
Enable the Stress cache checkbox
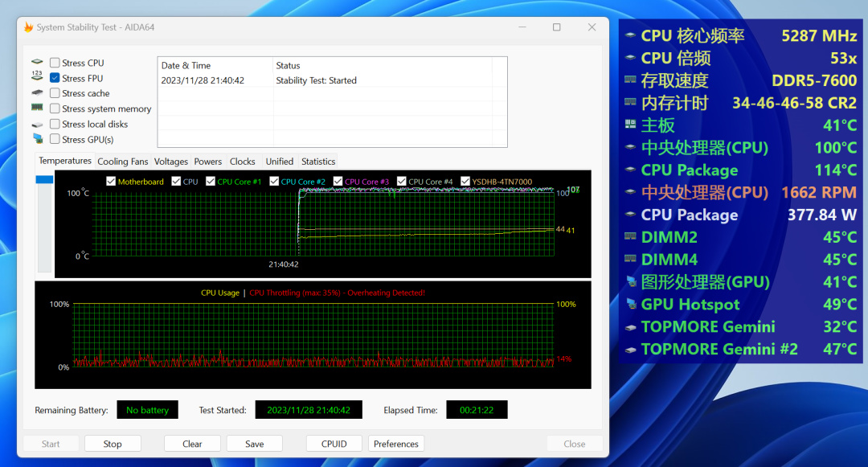tap(55, 93)
